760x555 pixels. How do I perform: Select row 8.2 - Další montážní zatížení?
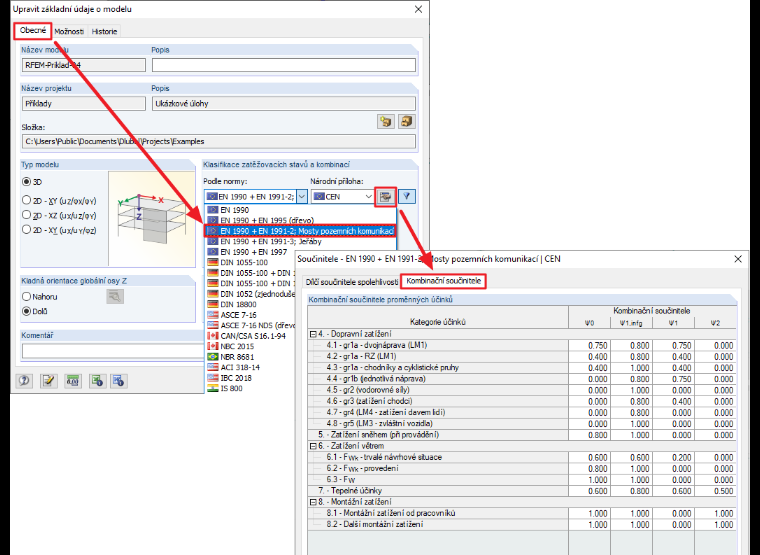coord(522,524)
